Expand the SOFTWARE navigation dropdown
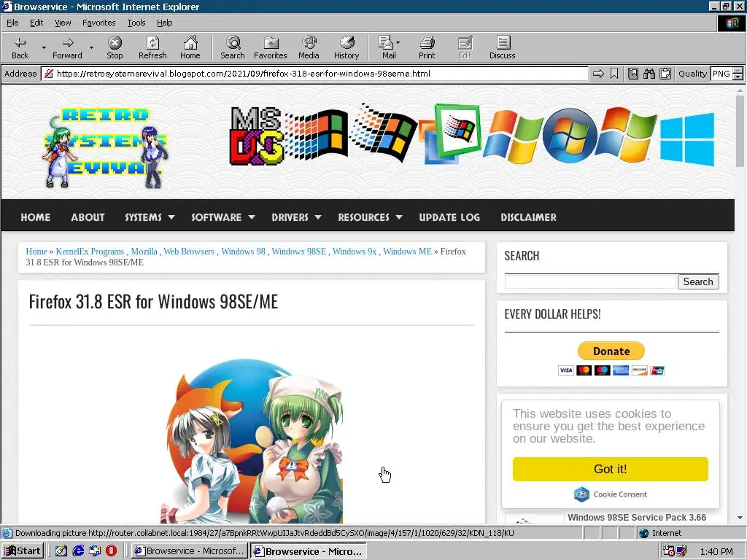The width and height of the screenshot is (747, 560). [252, 217]
